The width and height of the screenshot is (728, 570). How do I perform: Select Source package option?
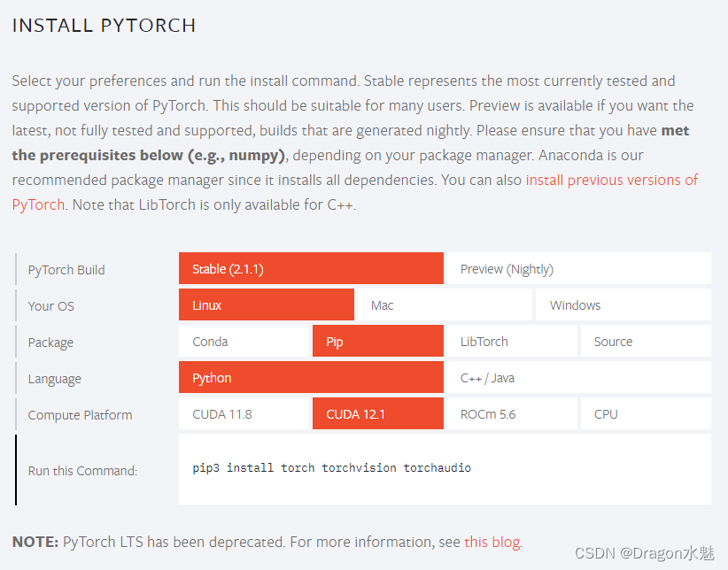646,342
